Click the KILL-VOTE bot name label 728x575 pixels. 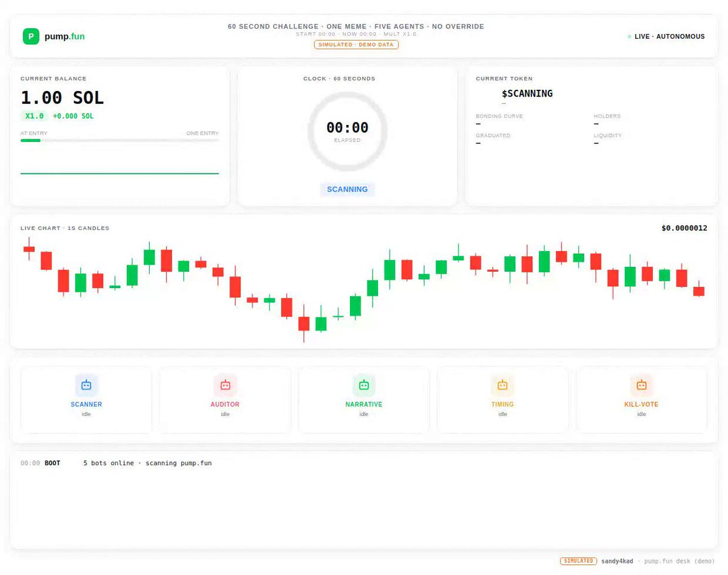(641, 405)
